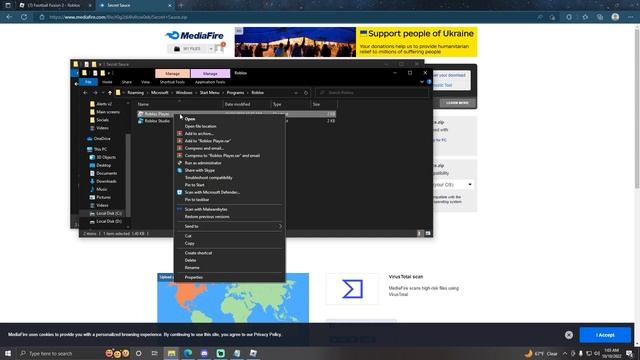This screenshot has height=360, width=640.
Task: Click the Explorer back arrow
Action: click(x=85, y=93)
